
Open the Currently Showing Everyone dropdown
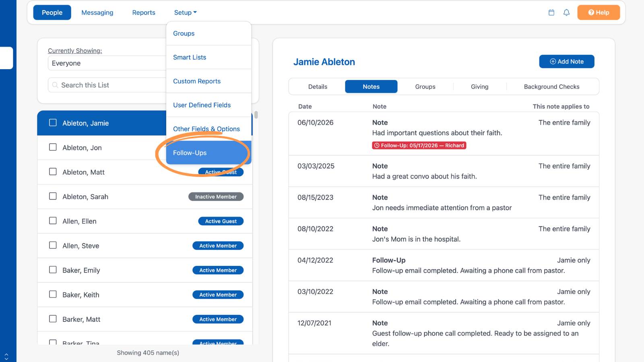click(107, 63)
